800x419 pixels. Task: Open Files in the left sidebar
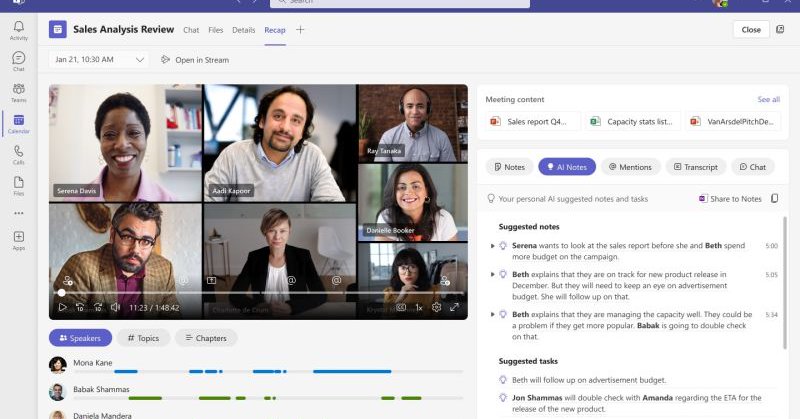pos(19,186)
